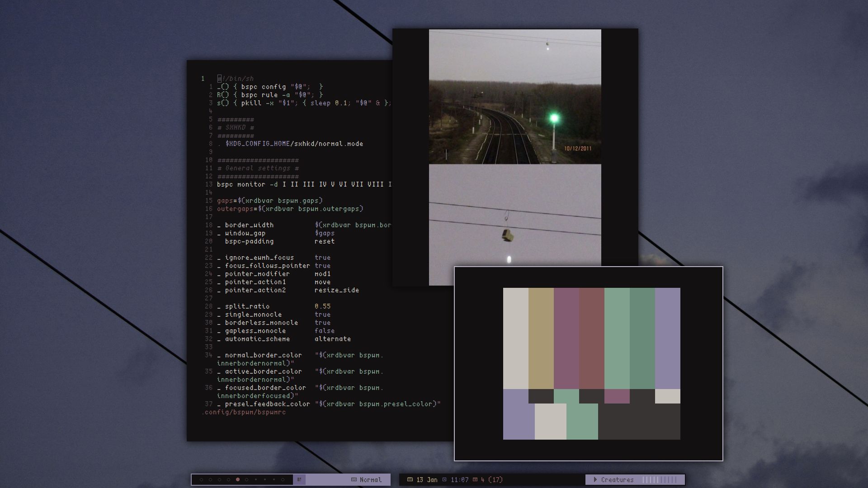Click the unread count 4 (17)
The width and height of the screenshot is (868, 488).
pyautogui.click(x=492, y=480)
